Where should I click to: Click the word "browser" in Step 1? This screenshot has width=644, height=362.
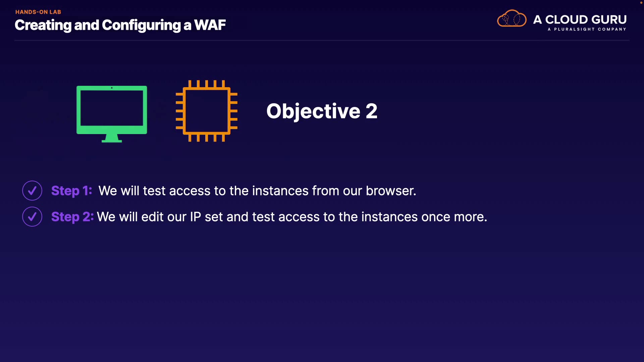coord(389,191)
